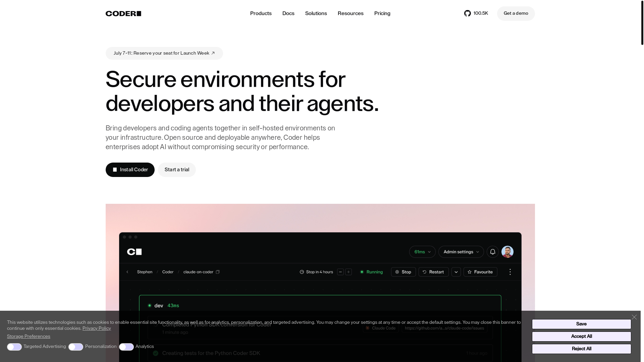
Task: Click the Coder logo in header
Action: 123,13
